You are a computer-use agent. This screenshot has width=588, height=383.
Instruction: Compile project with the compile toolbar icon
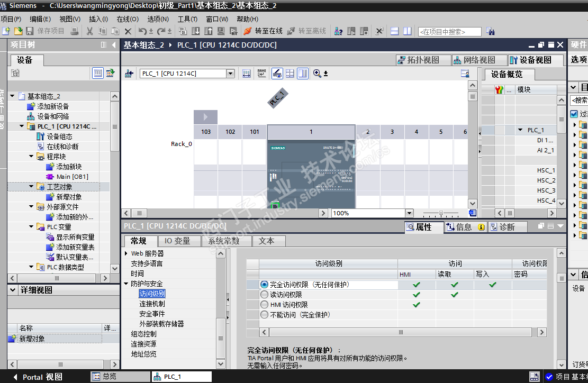(x=183, y=31)
